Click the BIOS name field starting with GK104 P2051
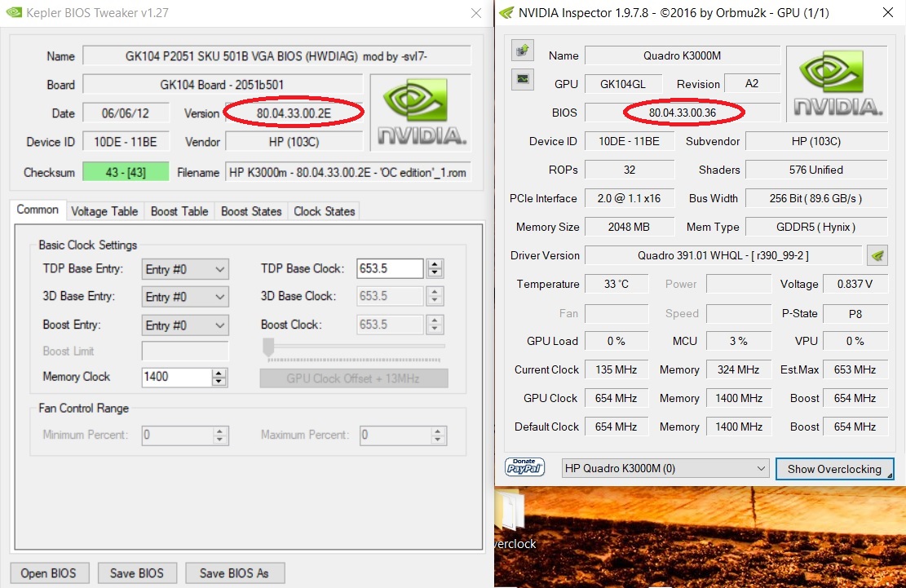 (x=276, y=56)
